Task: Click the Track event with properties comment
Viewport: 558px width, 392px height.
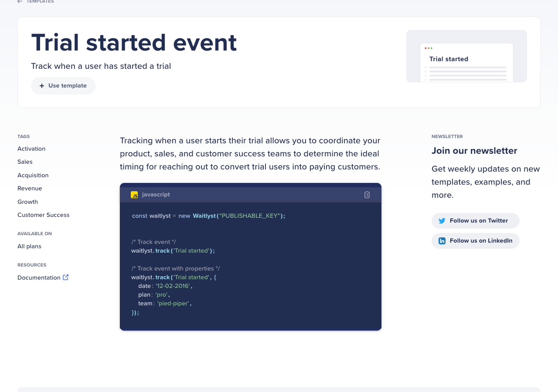Action: (x=176, y=268)
